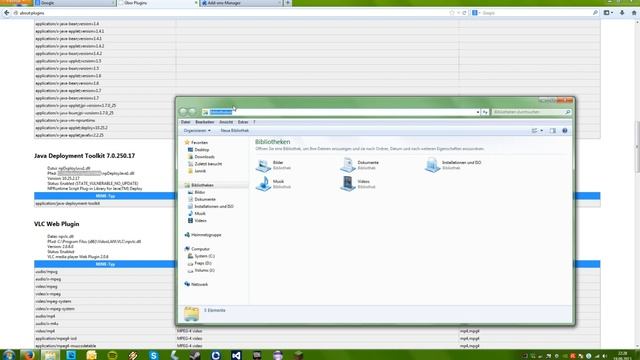Open Skype from the taskbar
Screen dimensions: 640x360
click(154, 355)
